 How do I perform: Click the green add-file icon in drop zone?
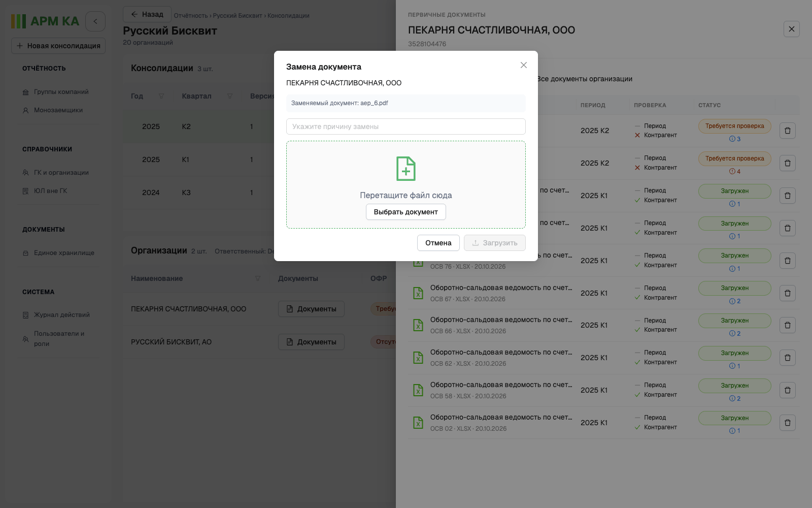(x=406, y=169)
